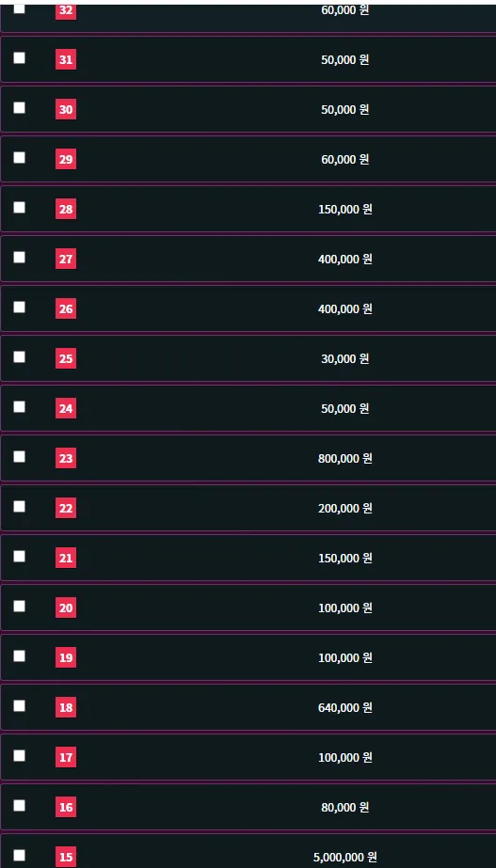Viewport: 496px width, 868px height.
Task: Click the 30,000 원 amount
Action: pyautogui.click(x=345, y=358)
